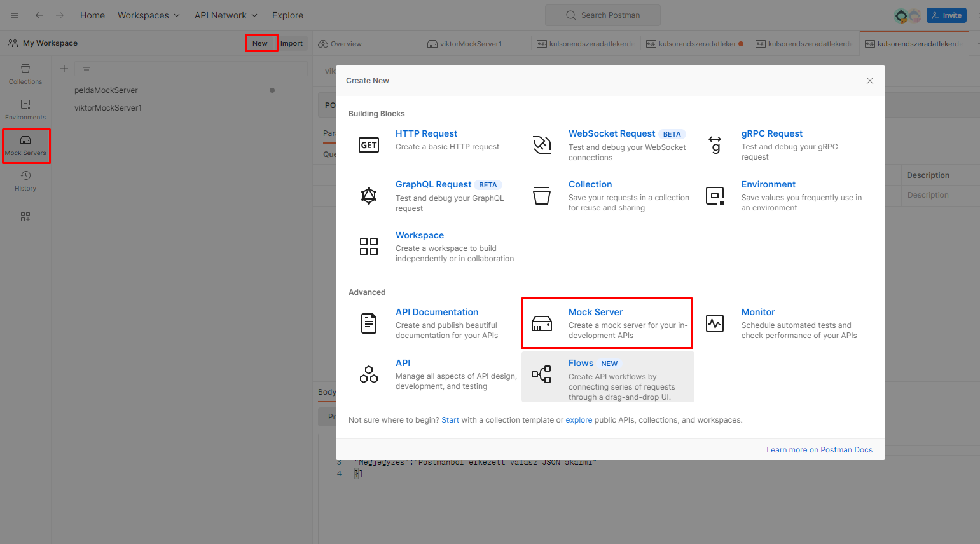This screenshot has width=980, height=544.
Task: Open Mock Servers in the left sidebar
Action: tap(25, 146)
